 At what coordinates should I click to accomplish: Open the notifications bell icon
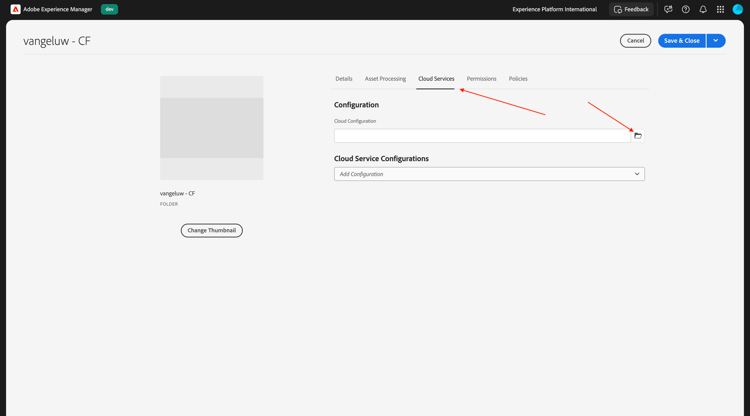[703, 9]
